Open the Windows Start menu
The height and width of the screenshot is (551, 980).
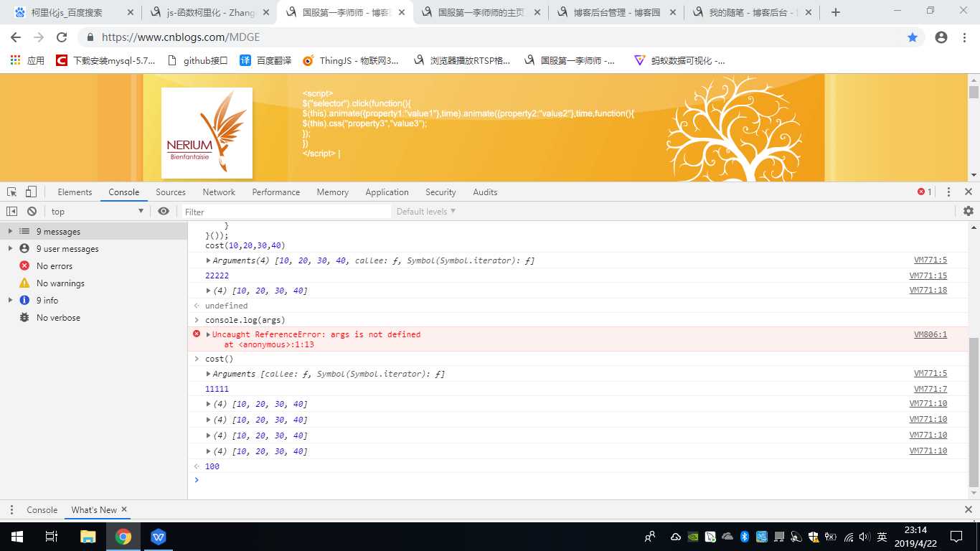16,536
